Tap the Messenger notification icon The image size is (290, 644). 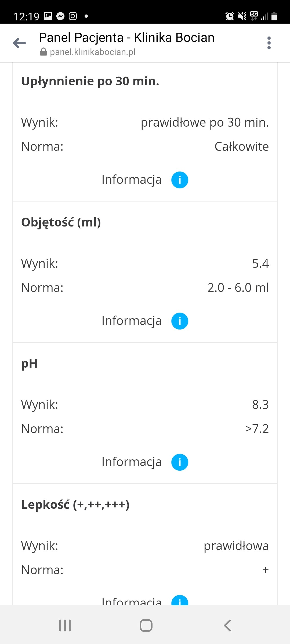pyautogui.click(x=60, y=16)
